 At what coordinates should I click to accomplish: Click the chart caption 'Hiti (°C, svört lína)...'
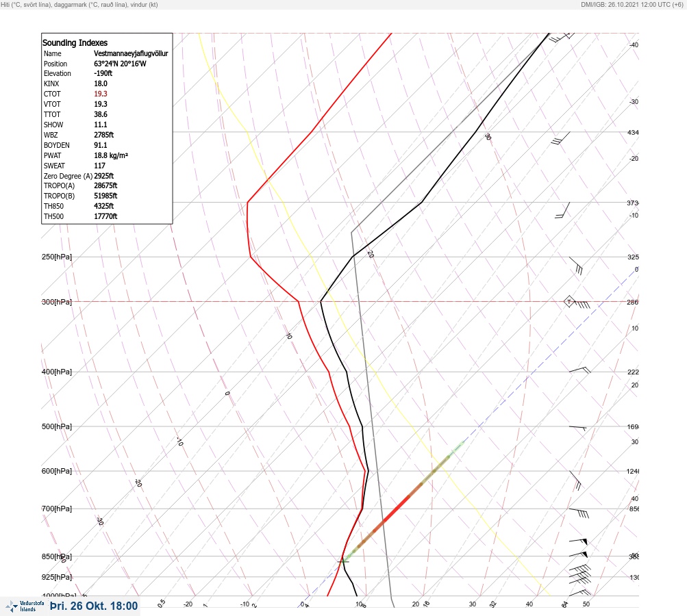coord(79,5)
